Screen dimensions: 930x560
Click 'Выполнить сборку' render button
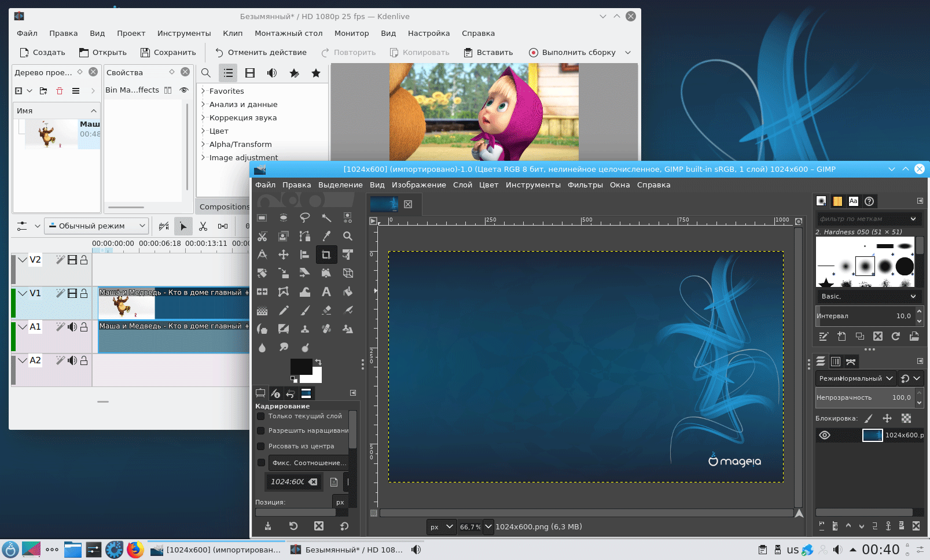[x=572, y=53]
